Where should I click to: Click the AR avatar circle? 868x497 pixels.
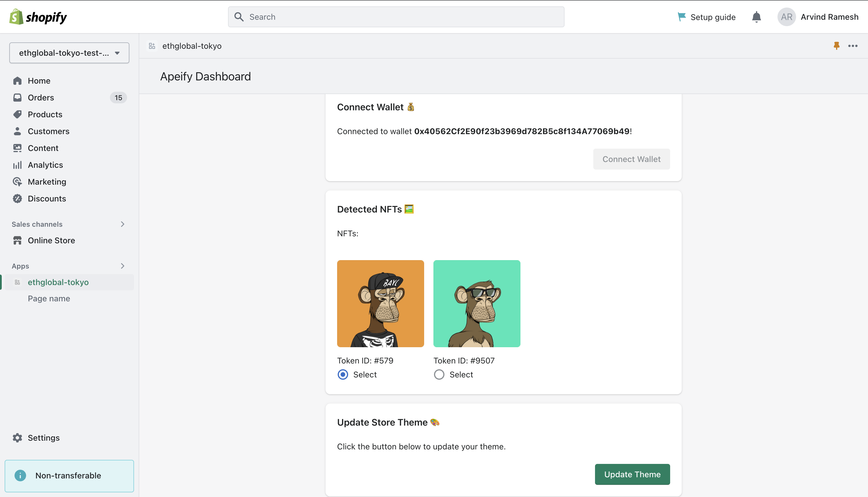click(786, 17)
